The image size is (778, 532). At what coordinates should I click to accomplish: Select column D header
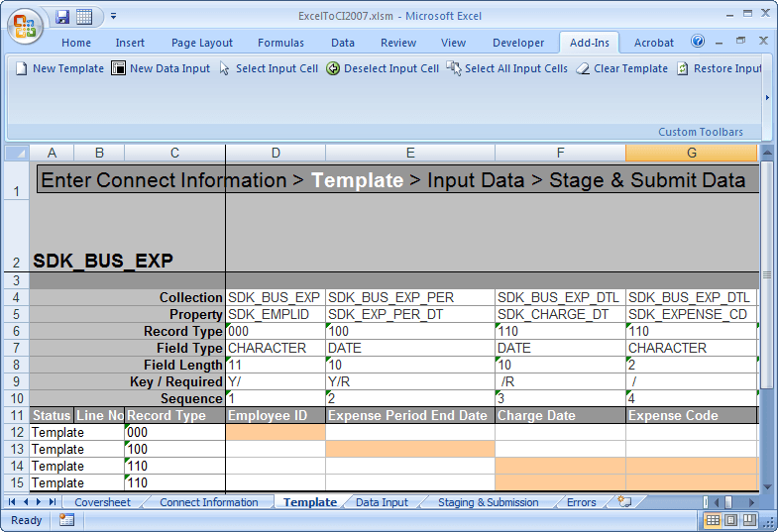pos(276,153)
